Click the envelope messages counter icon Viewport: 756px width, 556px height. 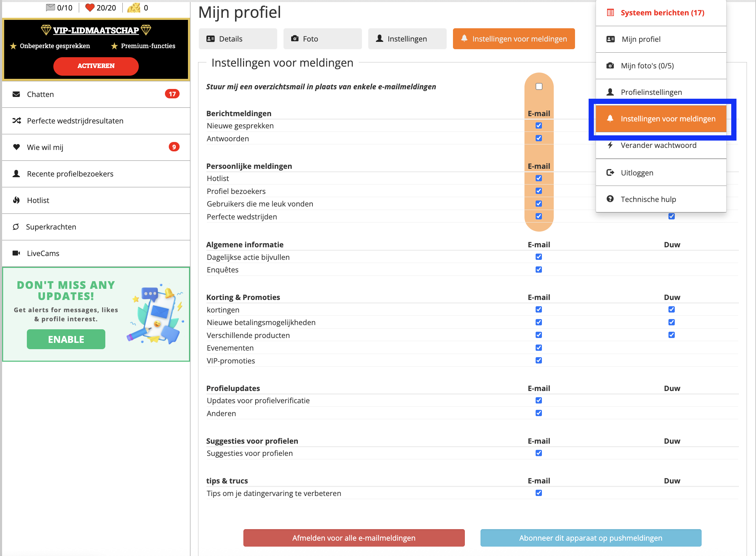51,7
